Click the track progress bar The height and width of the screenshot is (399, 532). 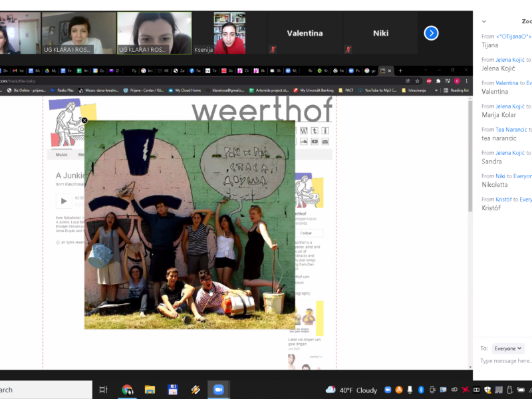(x=79, y=205)
